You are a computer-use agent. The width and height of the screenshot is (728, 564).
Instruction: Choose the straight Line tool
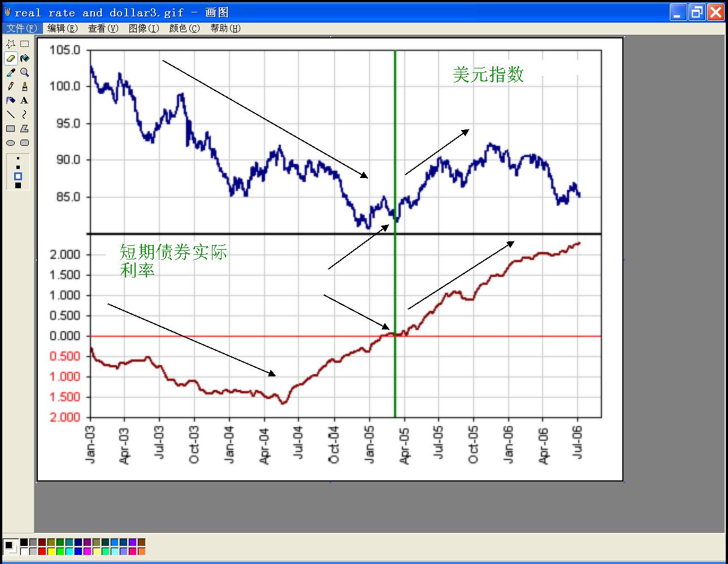[11, 114]
